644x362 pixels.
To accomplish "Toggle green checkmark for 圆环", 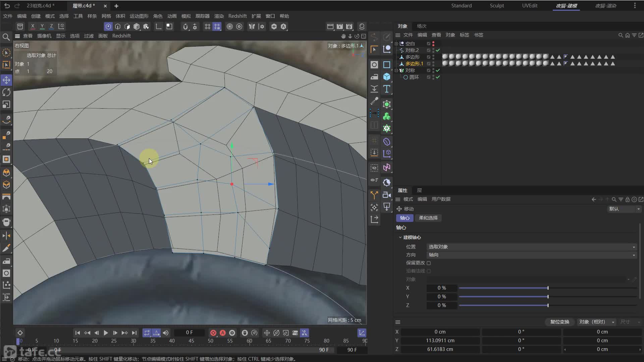I will tap(438, 77).
